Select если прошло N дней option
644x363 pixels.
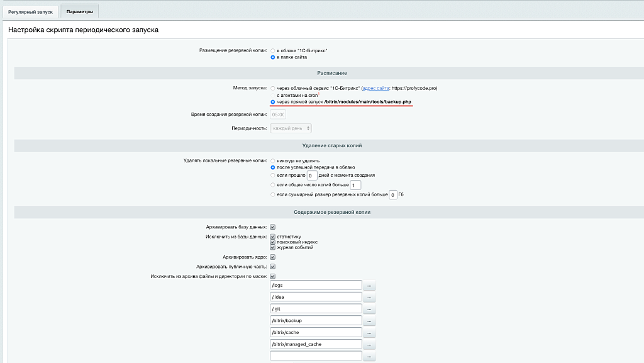click(273, 176)
